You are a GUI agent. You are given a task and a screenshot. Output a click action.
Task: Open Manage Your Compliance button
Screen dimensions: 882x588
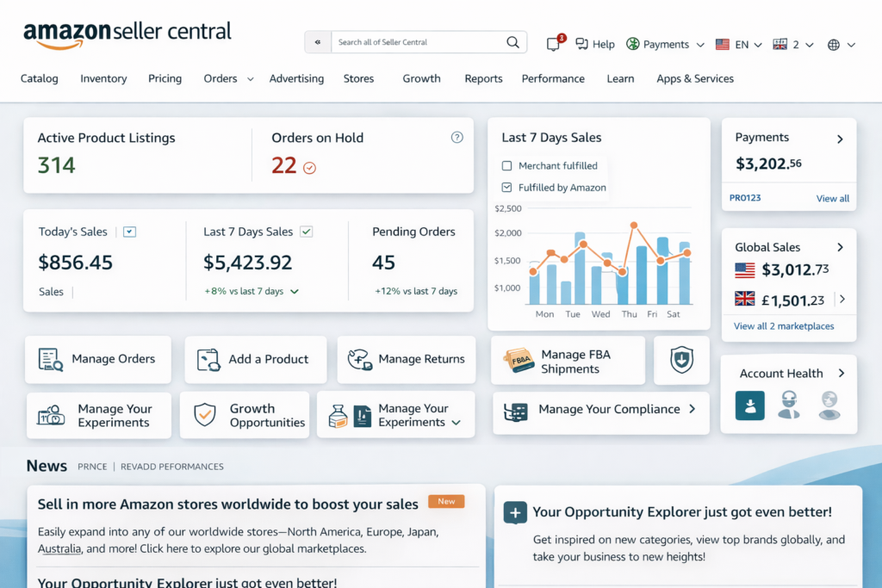tap(600, 412)
